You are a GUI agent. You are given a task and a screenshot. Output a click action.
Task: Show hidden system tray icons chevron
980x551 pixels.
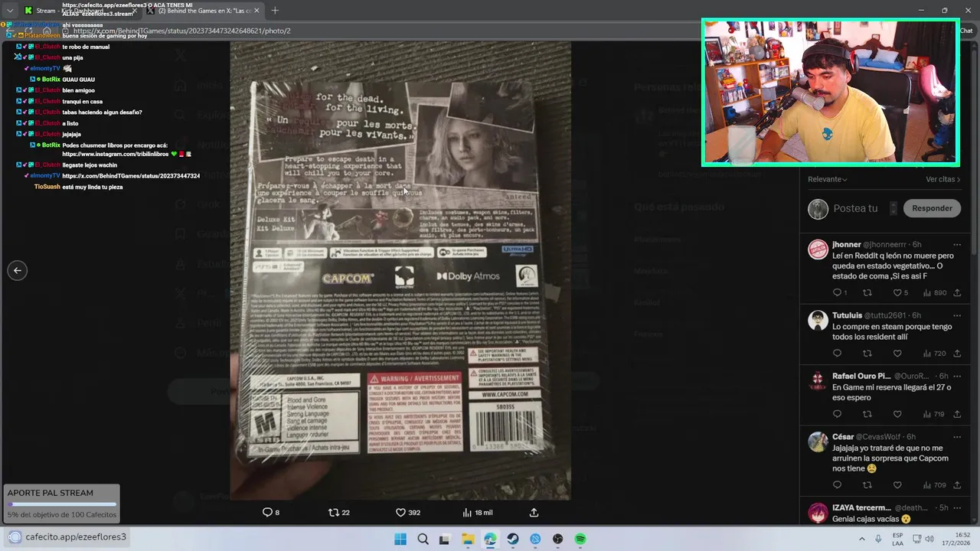coord(862,540)
